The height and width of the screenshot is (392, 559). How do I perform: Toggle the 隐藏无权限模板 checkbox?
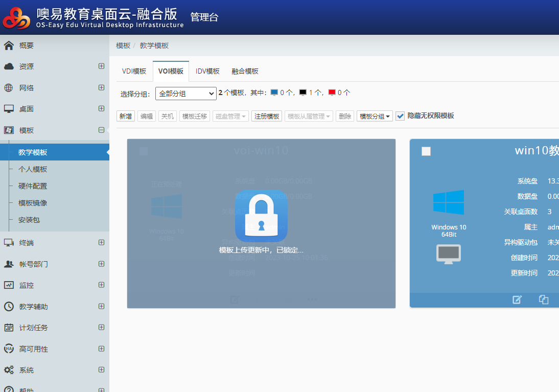400,116
